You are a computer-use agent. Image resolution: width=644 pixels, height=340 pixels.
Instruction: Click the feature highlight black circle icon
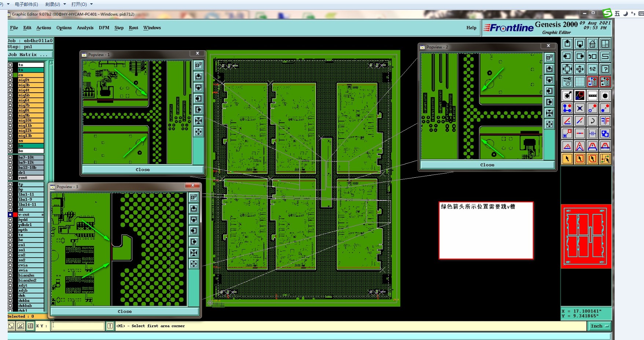tap(605, 96)
